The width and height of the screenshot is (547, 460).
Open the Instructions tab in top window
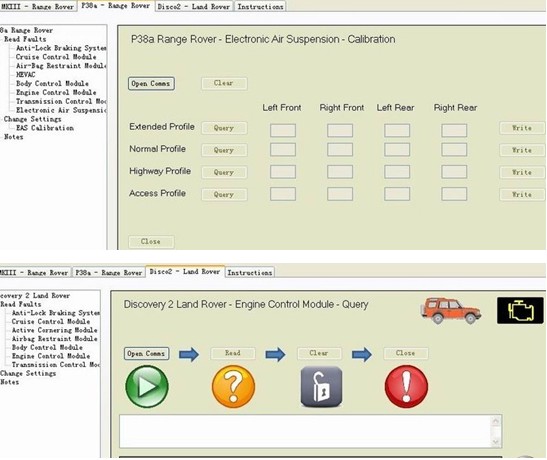(260, 6)
